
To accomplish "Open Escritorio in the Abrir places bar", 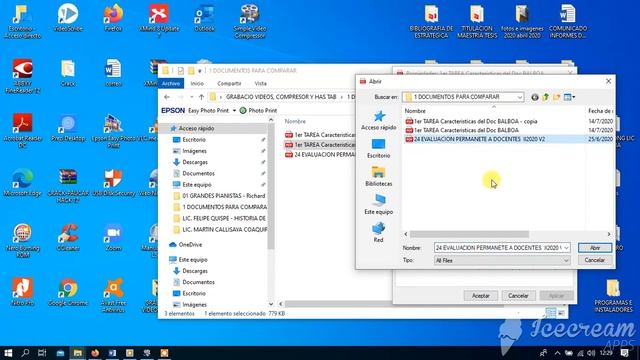I will (x=379, y=149).
